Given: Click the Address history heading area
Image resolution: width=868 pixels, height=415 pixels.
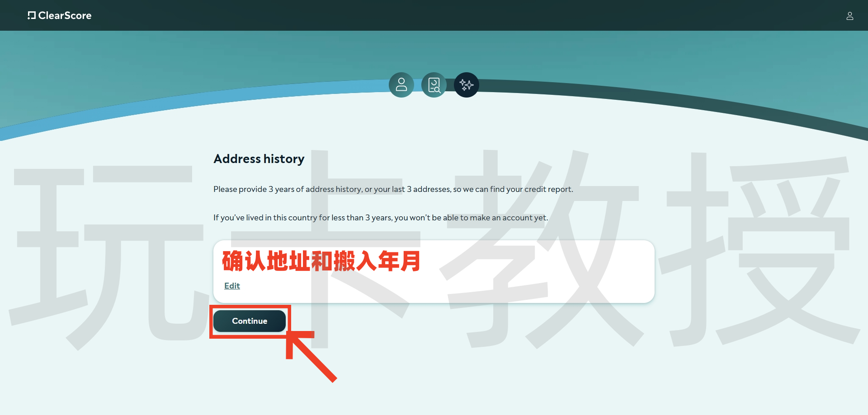Looking at the screenshot, I should click(259, 159).
